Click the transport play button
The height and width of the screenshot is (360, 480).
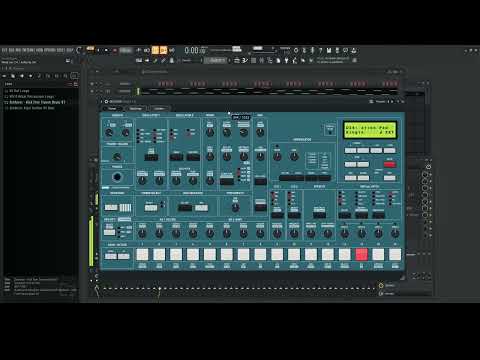pyautogui.click(x=98, y=50)
